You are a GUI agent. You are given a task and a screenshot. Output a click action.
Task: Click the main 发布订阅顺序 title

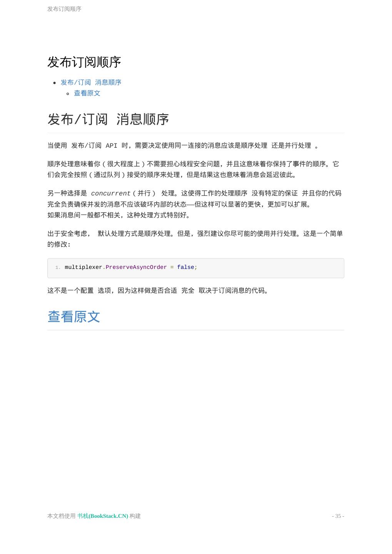84,62
